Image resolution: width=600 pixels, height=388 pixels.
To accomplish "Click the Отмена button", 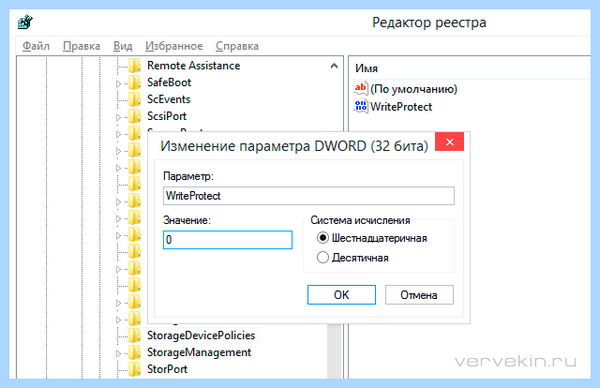I will tap(419, 295).
